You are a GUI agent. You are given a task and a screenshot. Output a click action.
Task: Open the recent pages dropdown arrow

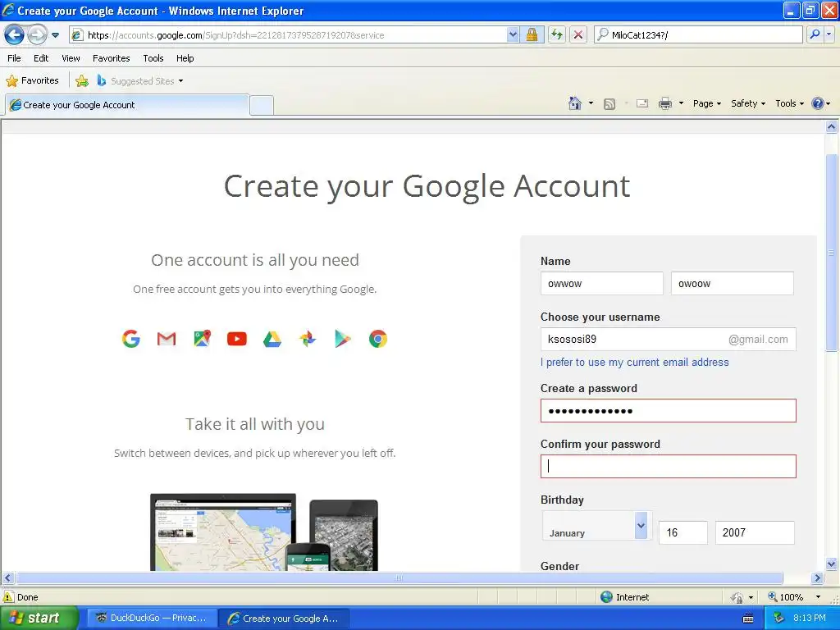coord(55,35)
